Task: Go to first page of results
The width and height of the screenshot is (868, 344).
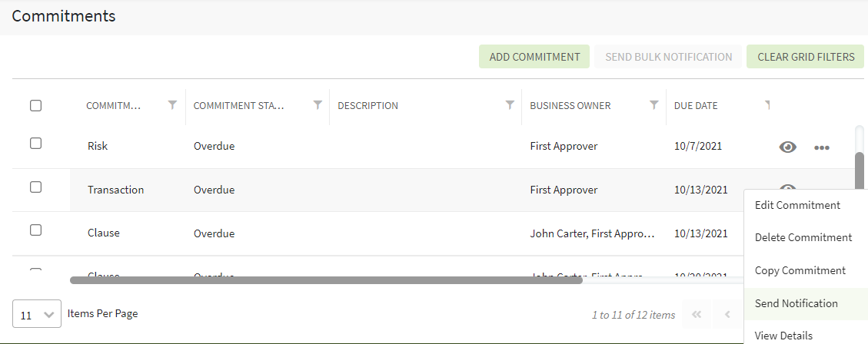Action: point(697,314)
